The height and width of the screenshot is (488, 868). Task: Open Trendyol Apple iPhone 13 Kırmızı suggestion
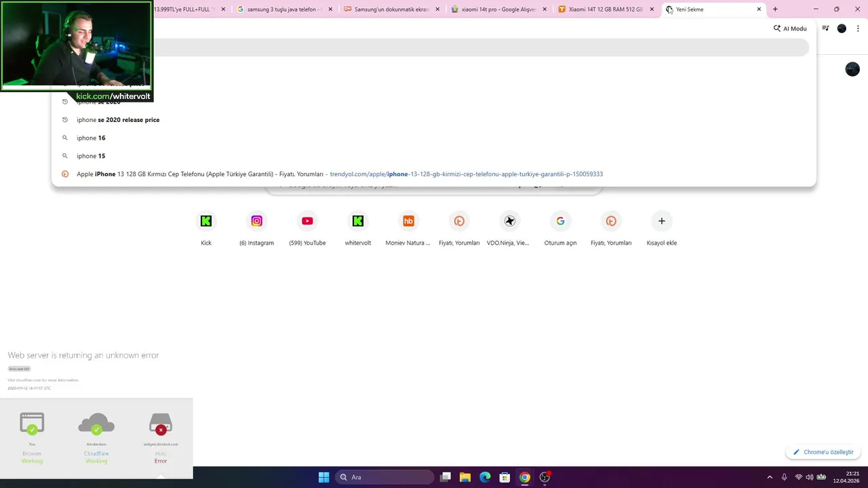coord(434,174)
